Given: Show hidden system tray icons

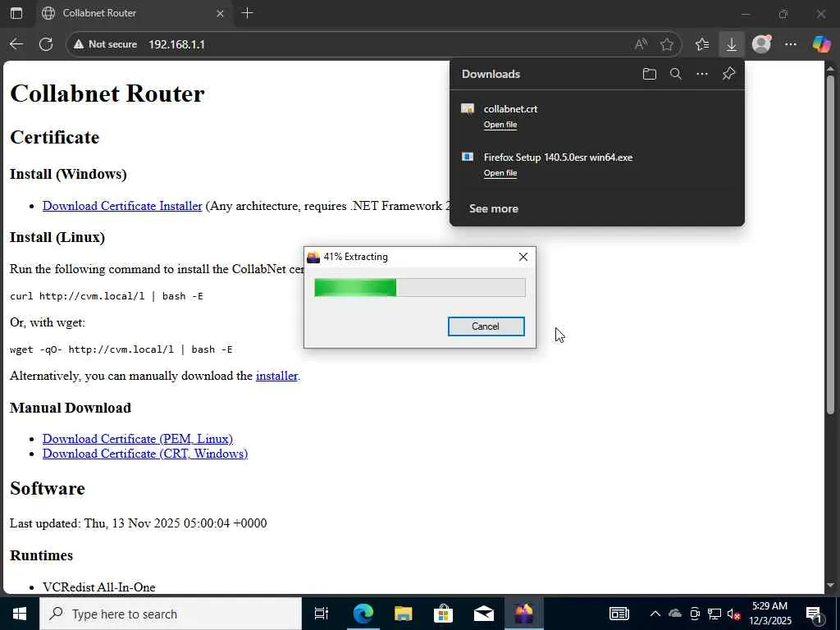Looking at the screenshot, I should (x=655, y=614).
